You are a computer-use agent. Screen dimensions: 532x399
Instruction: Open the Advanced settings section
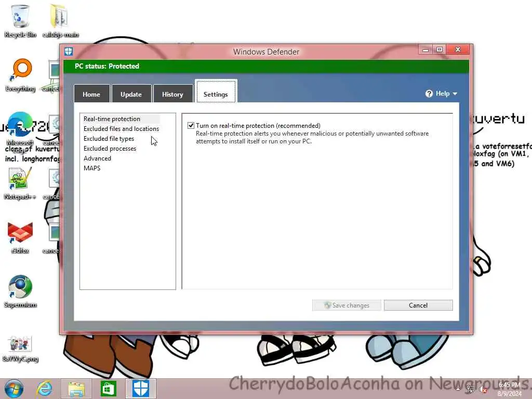[97, 158]
